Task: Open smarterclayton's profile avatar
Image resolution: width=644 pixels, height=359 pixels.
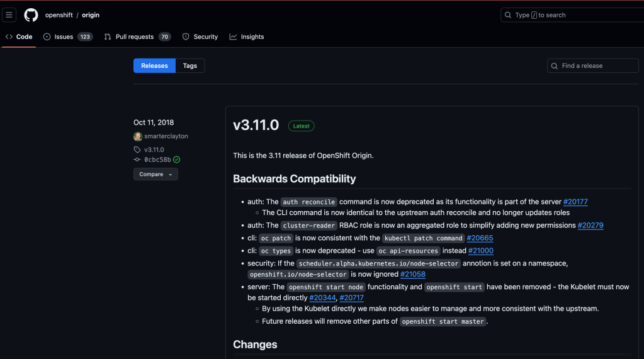Action: pos(138,136)
